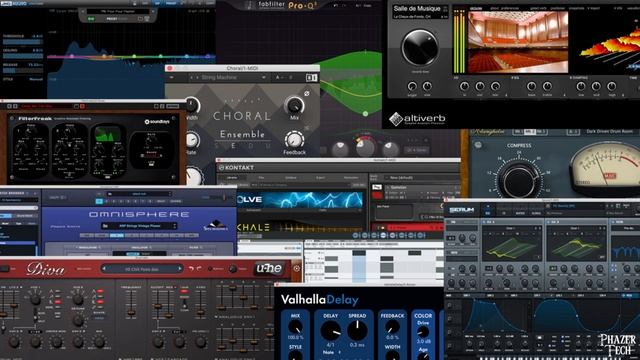
Task: Click the altiverb logo
Action: click(x=417, y=119)
